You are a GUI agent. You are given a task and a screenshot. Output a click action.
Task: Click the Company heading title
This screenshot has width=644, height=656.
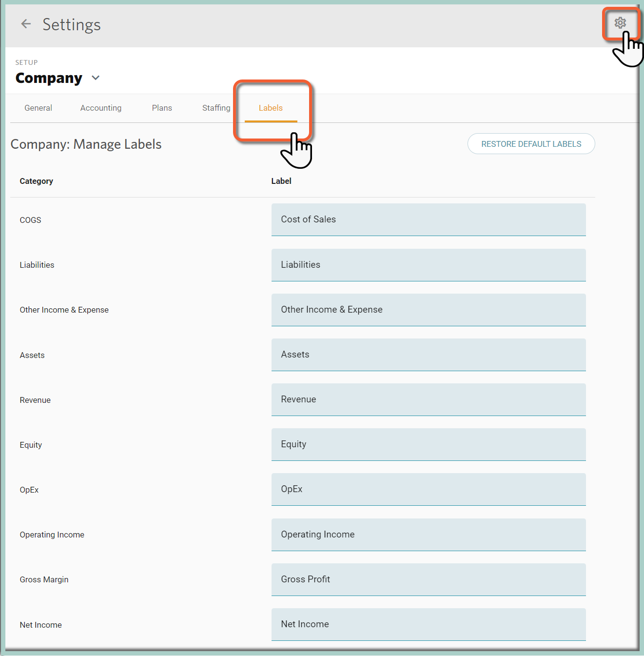pyautogui.click(x=49, y=78)
